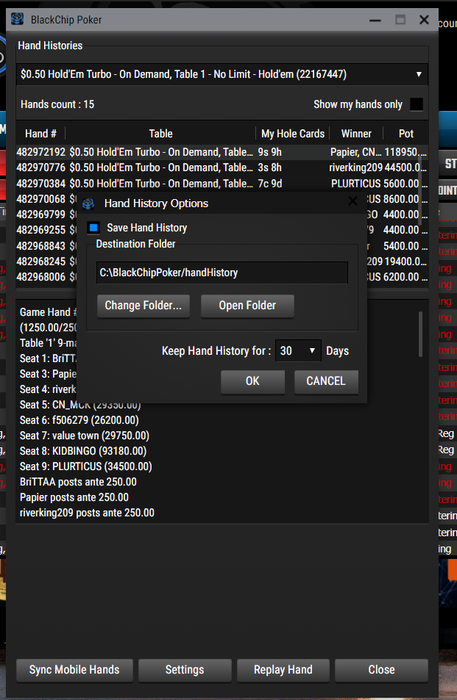Click hole cards 3s 8h cell
Image resolution: width=457 pixels, height=700 pixels.
pyautogui.click(x=270, y=168)
